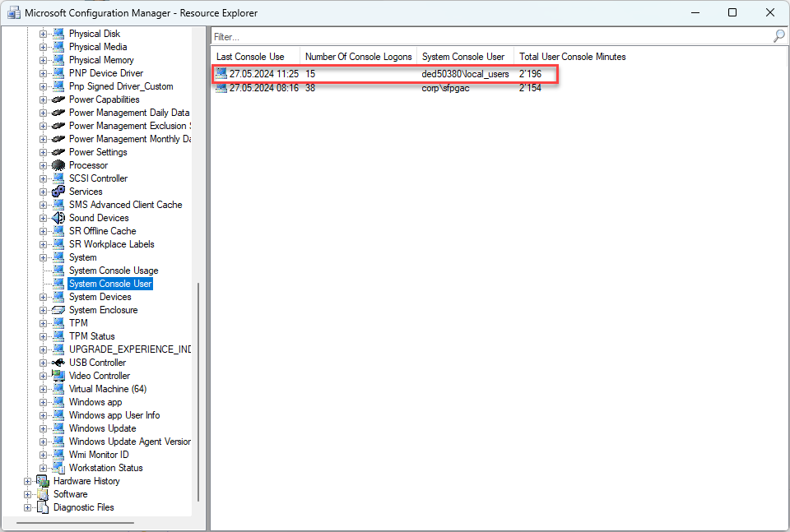
Task: Click the USB Controller icon
Action: [x=58, y=363]
